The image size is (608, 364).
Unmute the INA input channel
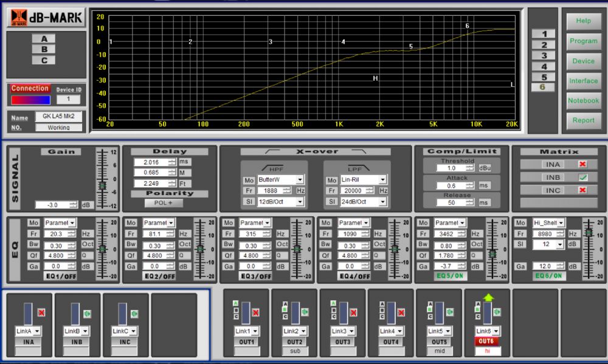coord(42,312)
